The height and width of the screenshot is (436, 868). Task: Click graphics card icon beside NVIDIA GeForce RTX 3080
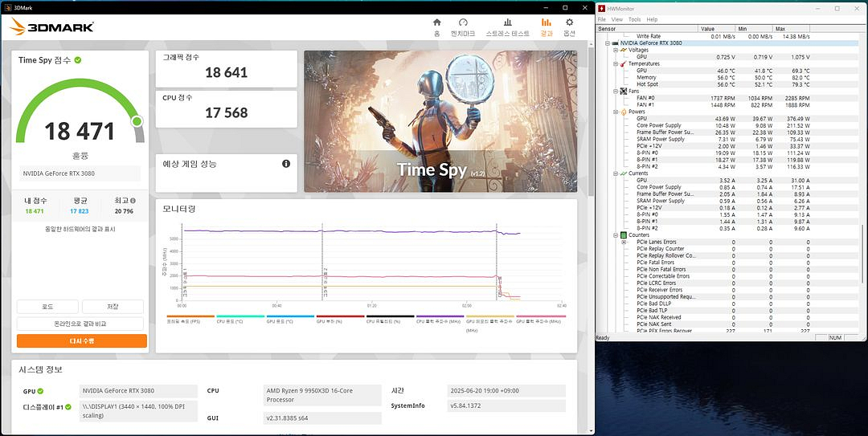point(615,43)
